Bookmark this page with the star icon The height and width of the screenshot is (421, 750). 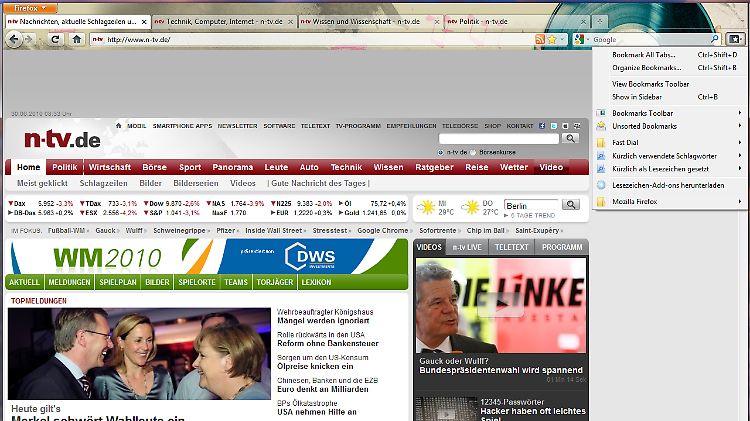click(x=553, y=39)
